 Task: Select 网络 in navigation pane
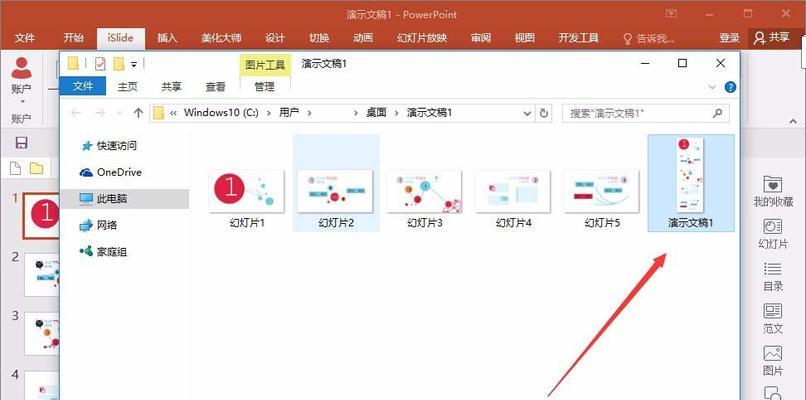99,225
